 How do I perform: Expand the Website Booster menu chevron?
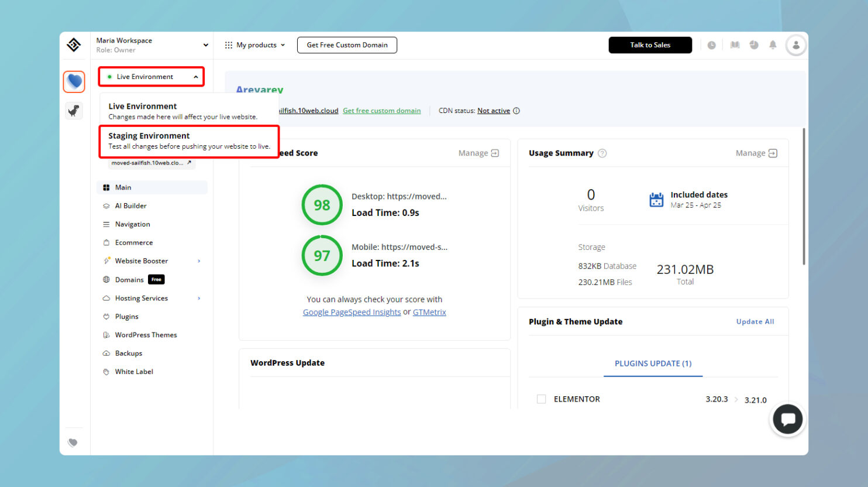[x=199, y=260]
